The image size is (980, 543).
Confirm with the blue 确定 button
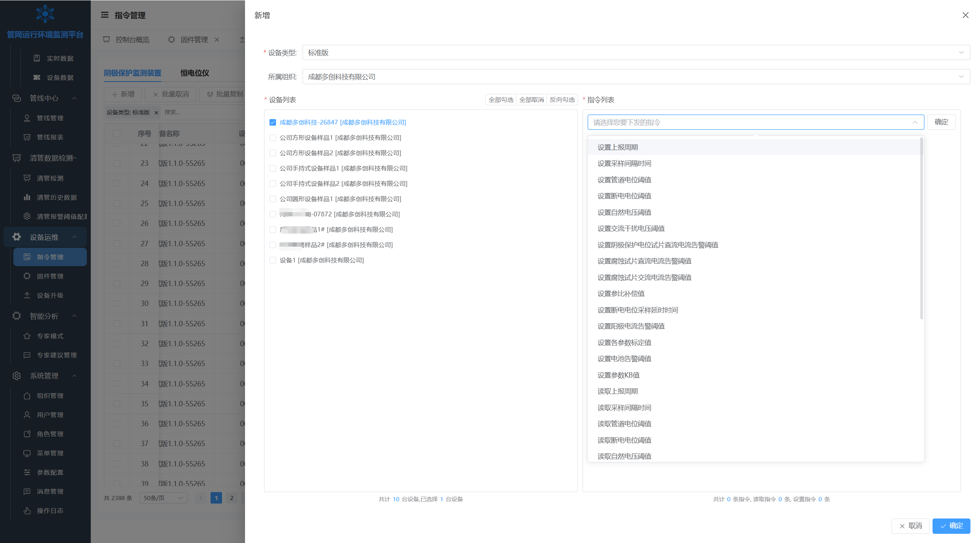(951, 526)
